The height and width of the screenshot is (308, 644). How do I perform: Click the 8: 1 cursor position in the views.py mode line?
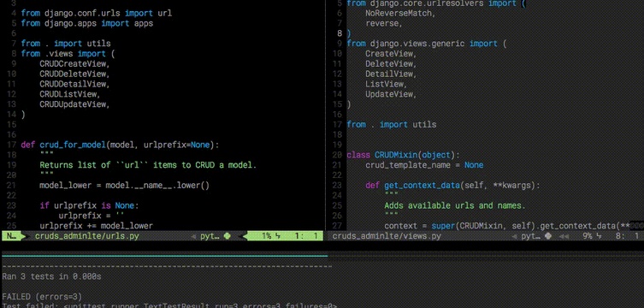[627, 236]
